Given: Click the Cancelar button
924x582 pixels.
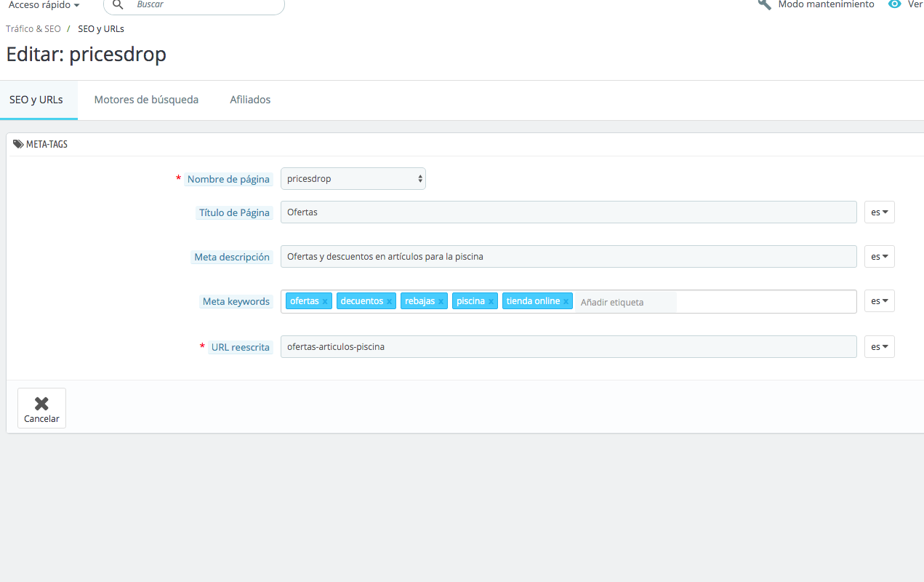Looking at the screenshot, I should point(41,408).
